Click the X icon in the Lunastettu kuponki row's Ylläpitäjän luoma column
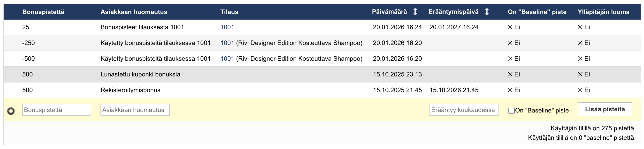The image size is (644, 149). pos(580,74)
